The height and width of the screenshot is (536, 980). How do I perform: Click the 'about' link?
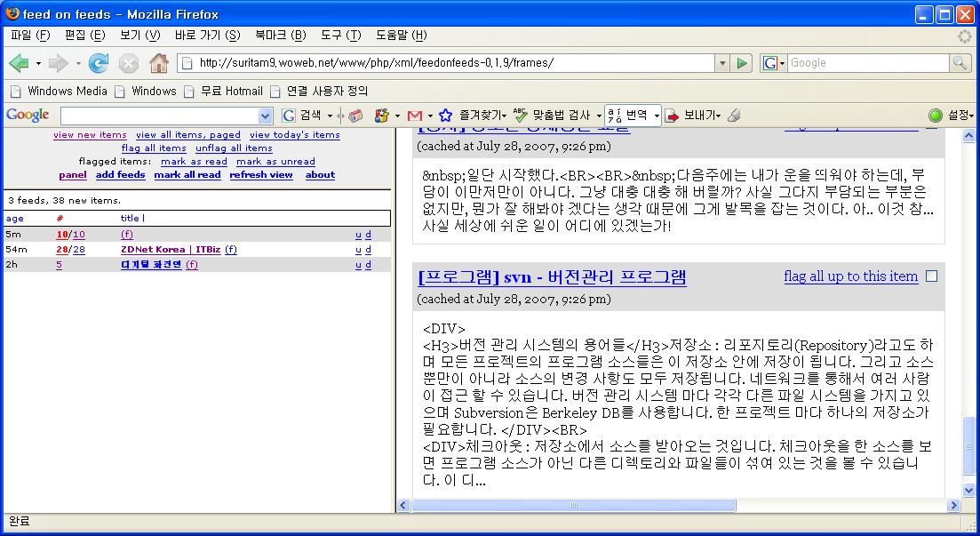[x=320, y=175]
